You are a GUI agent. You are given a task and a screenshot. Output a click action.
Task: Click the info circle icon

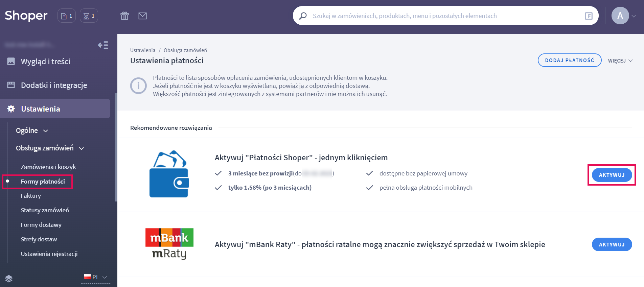pyautogui.click(x=138, y=86)
